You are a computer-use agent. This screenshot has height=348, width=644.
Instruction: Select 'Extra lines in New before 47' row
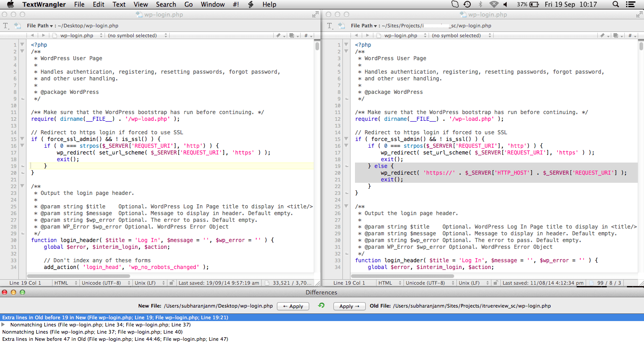point(322,339)
